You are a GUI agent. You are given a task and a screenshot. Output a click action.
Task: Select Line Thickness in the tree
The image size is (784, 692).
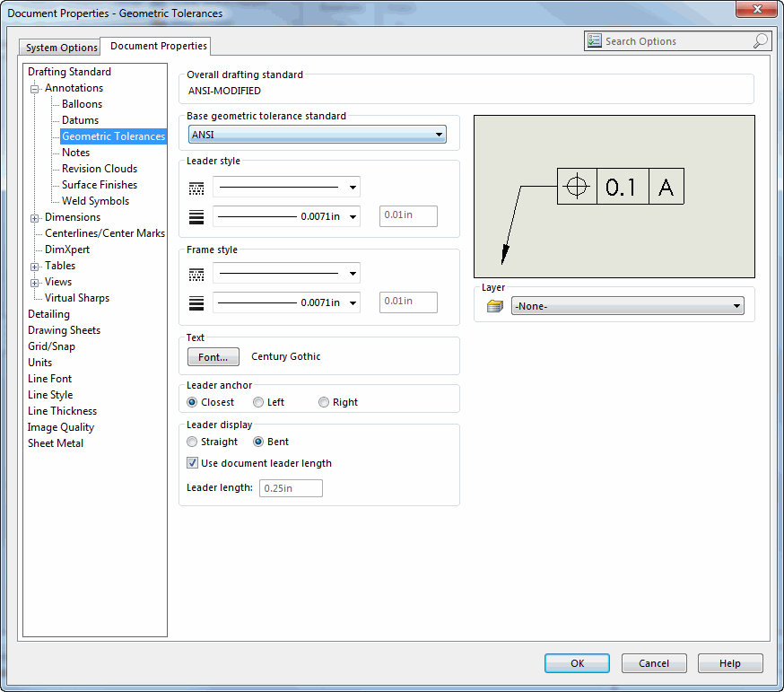pos(63,411)
